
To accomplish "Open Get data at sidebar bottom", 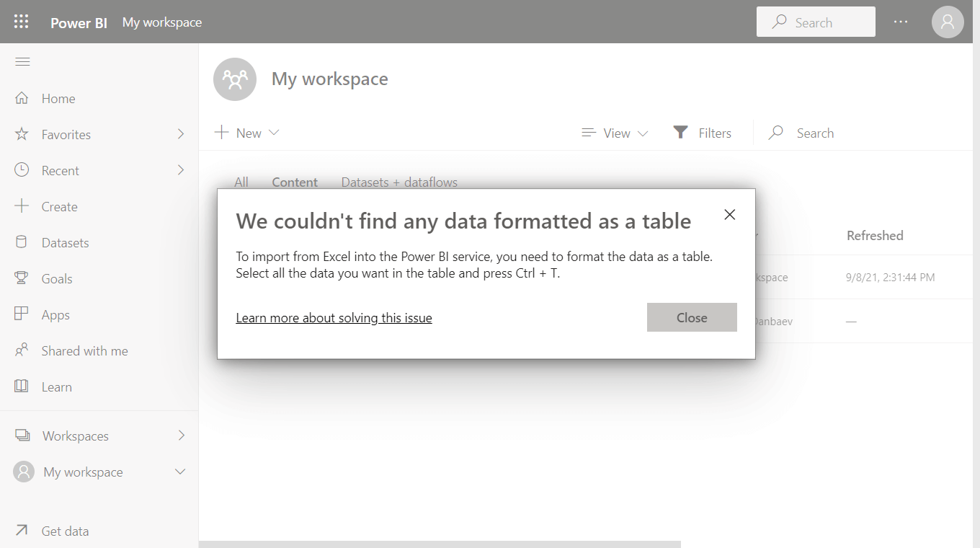I will tap(65, 531).
